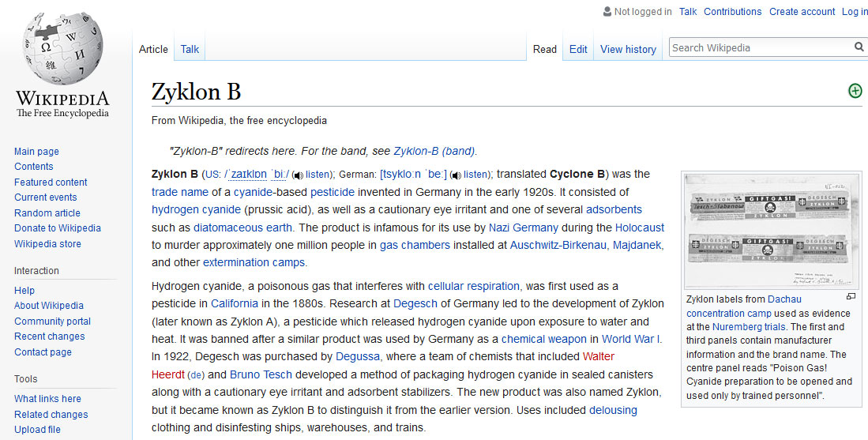Click the not-logged-in user icon
This screenshot has width=868, height=440.
tap(607, 12)
